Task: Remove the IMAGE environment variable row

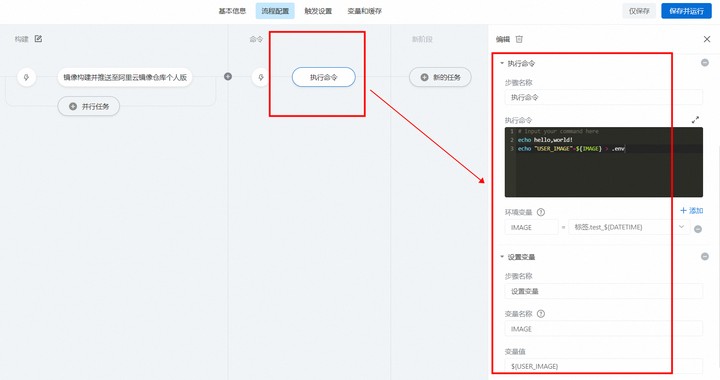Action: click(x=698, y=229)
